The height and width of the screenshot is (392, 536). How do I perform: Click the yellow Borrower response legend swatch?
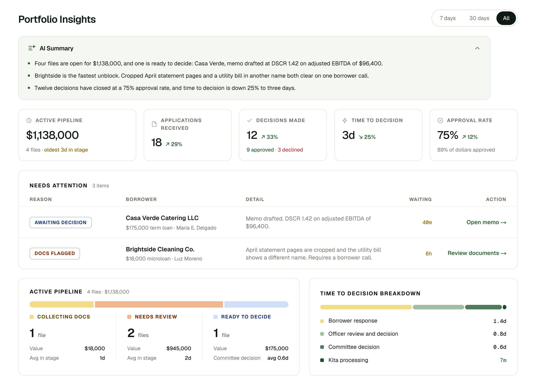tap(322, 321)
